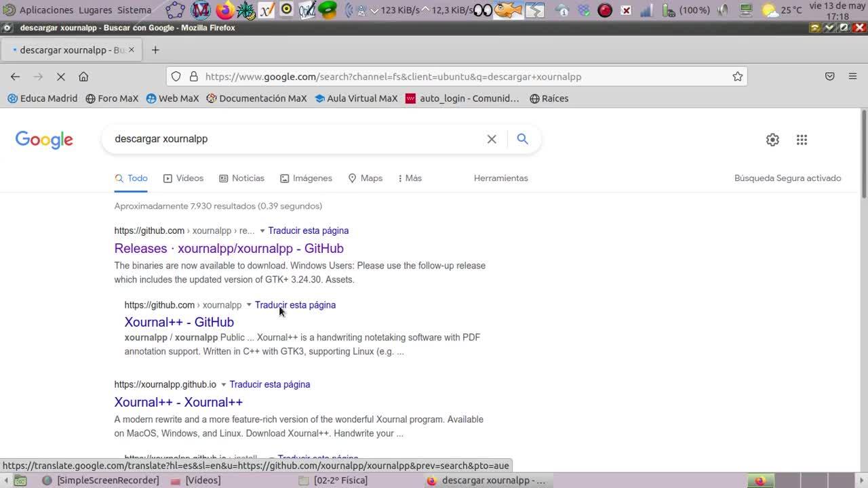Open the Documentación MaX bookmark

(x=257, y=98)
